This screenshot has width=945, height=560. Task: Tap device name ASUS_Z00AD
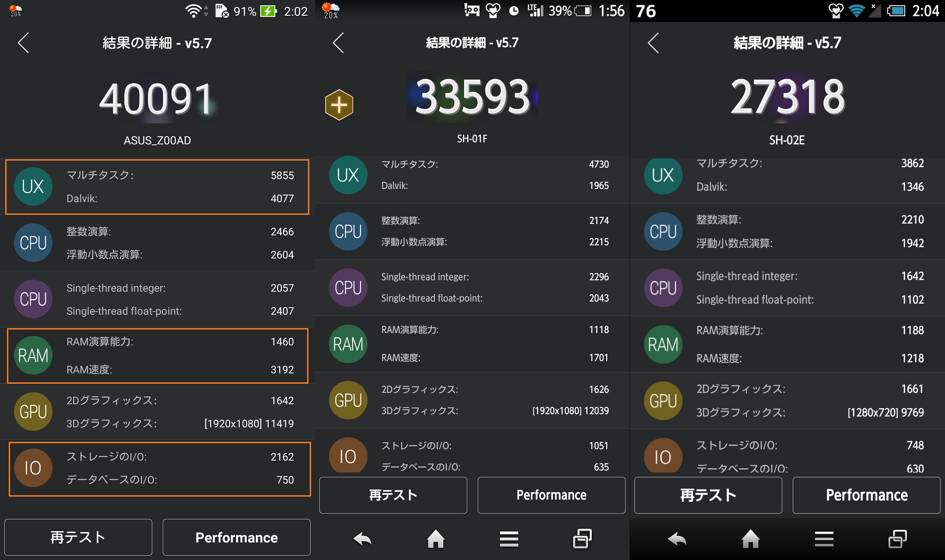click(x=157, y=140)
